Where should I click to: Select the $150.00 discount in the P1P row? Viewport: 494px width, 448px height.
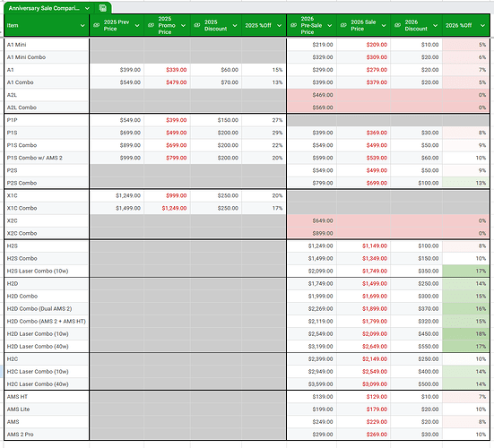pyautogui.click(x=216, y=120)
